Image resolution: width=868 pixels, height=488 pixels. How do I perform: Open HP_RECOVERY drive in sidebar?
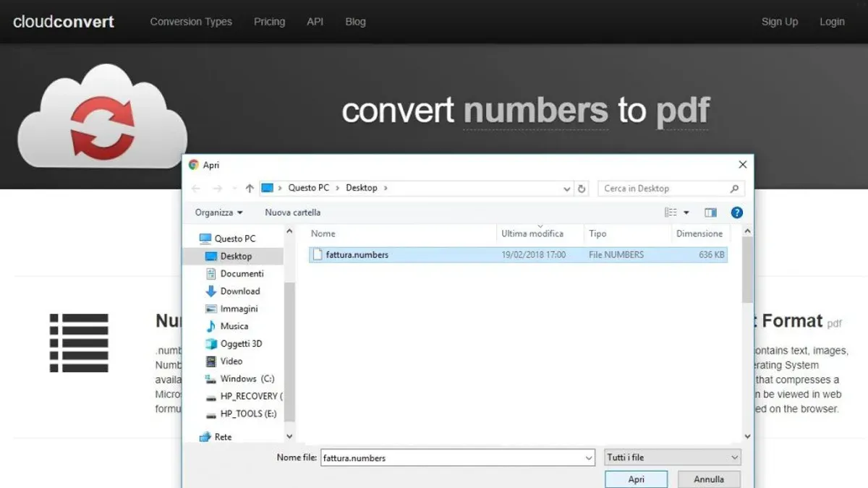(x=244, y=396)
